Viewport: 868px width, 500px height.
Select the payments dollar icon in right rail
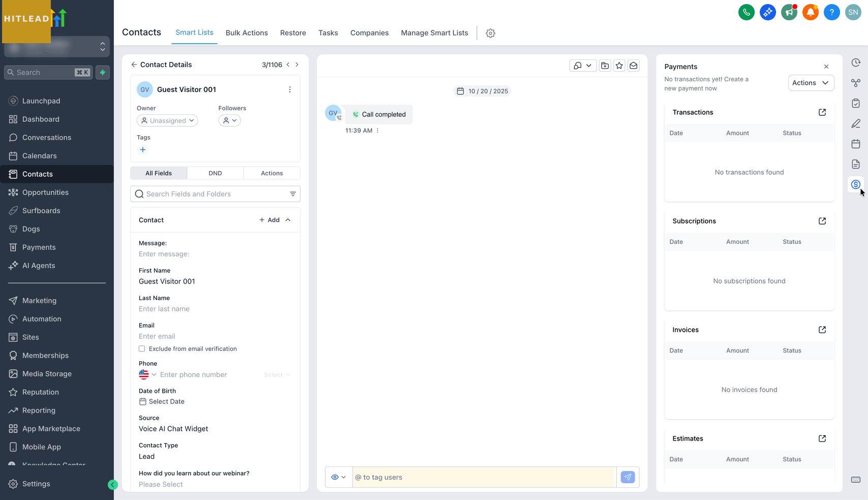pos(856,184)
